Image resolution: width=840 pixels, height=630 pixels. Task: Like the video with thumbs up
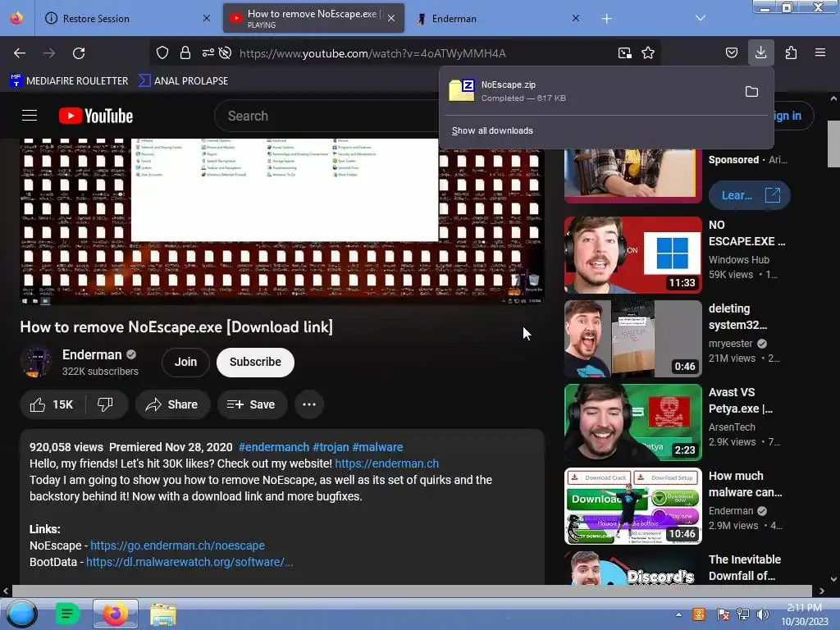pos(52,404)
